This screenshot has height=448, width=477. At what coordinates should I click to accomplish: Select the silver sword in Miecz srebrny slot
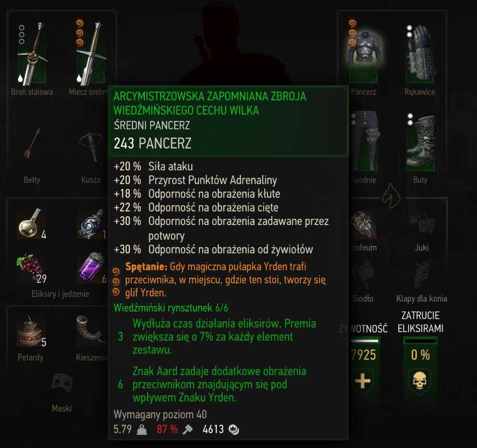click(91, 53)
